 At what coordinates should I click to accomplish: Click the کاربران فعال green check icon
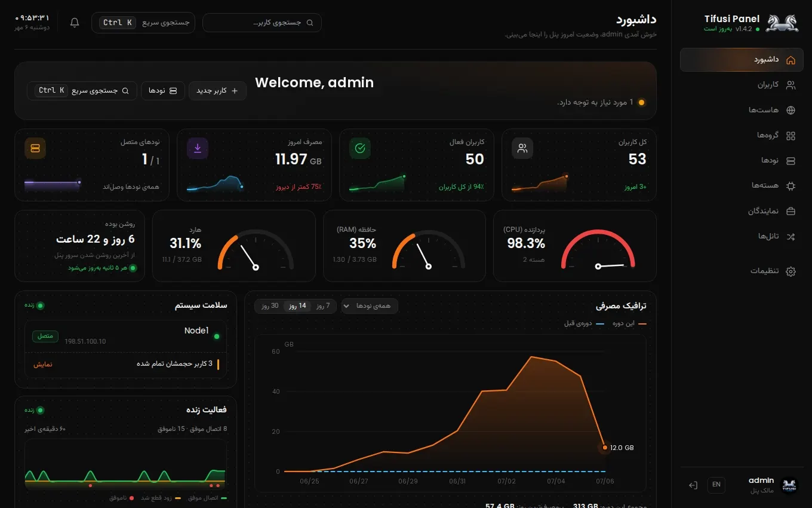[360, 148]
